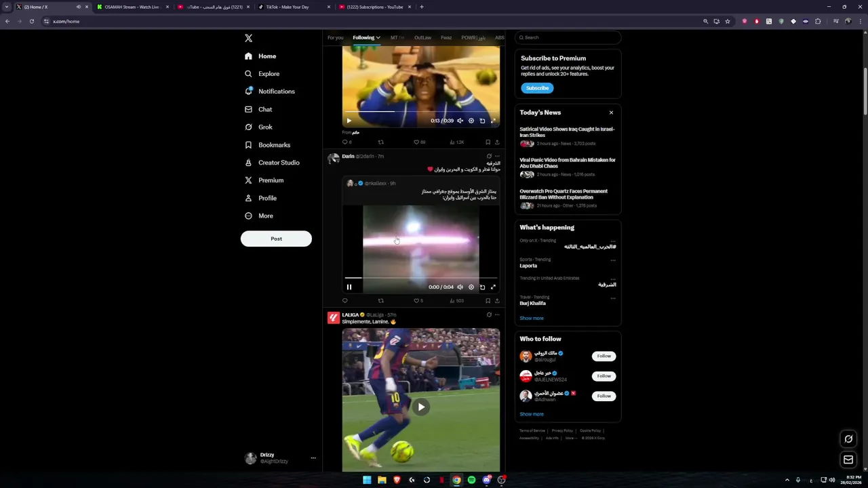Switch to the Fwaz list tab

(x=446, y=38)
